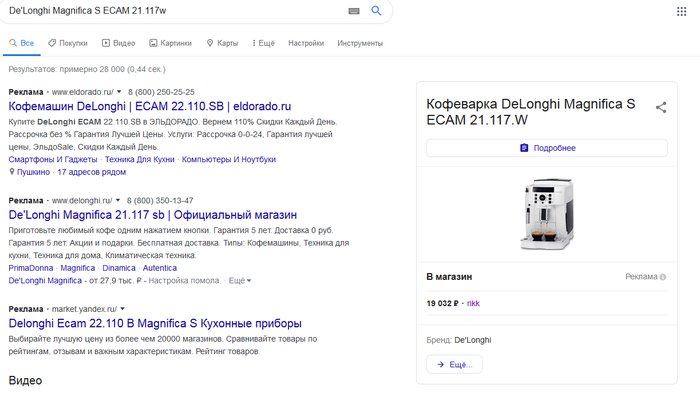
Task: Open De'Longhi Magnifica price link
Action: [x=45, y=280]
